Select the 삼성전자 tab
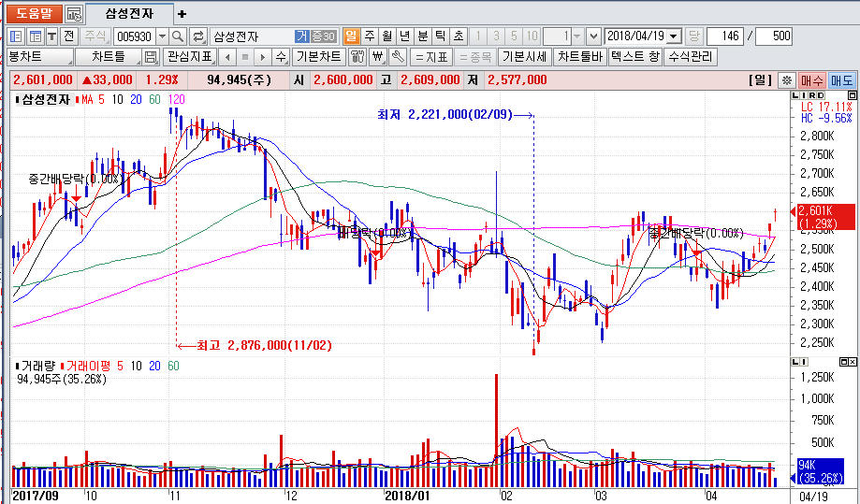 pos(129,14)
